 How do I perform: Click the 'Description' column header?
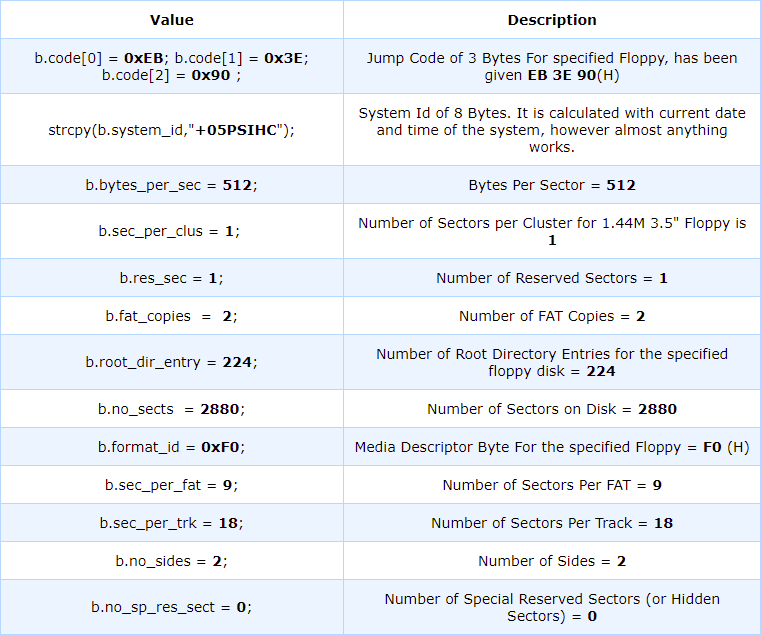(552, 20)
